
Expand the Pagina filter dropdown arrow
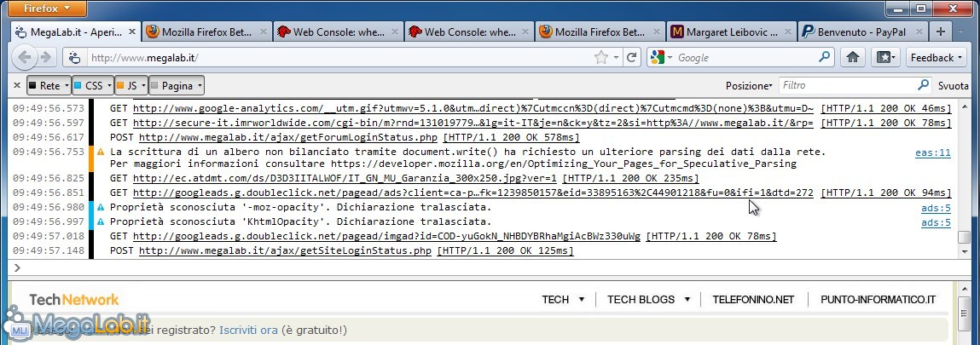[x=200, y=85]
